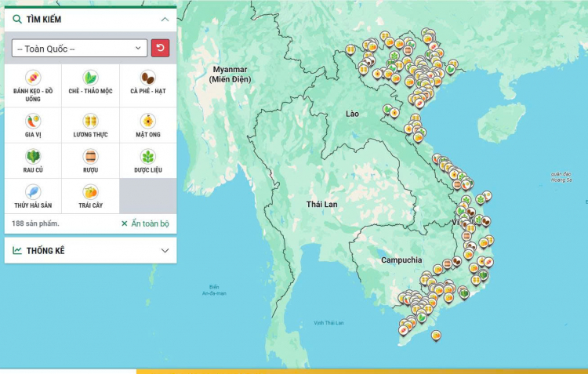588x374 pixels.
Task: Collapse the Tìm kiếm search panel
Action: [164, 19]
